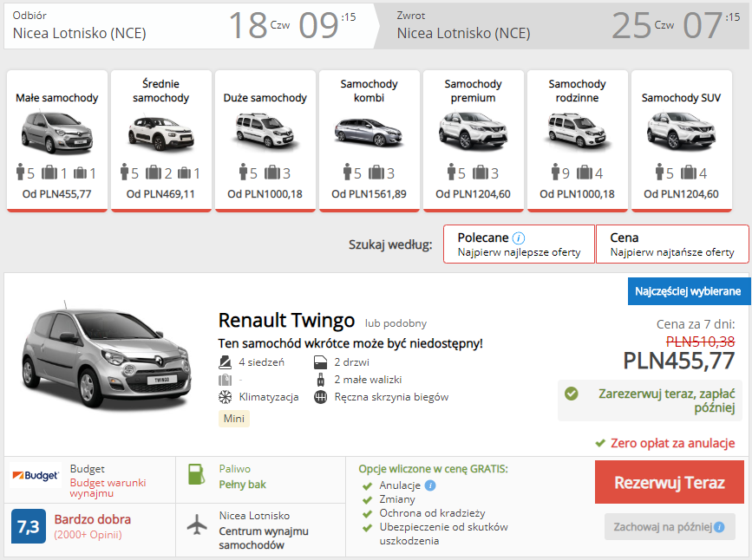This screenshot has width=752, height=560.
Task: Change the pickup date 18 Czw
Action: point(259,25)
